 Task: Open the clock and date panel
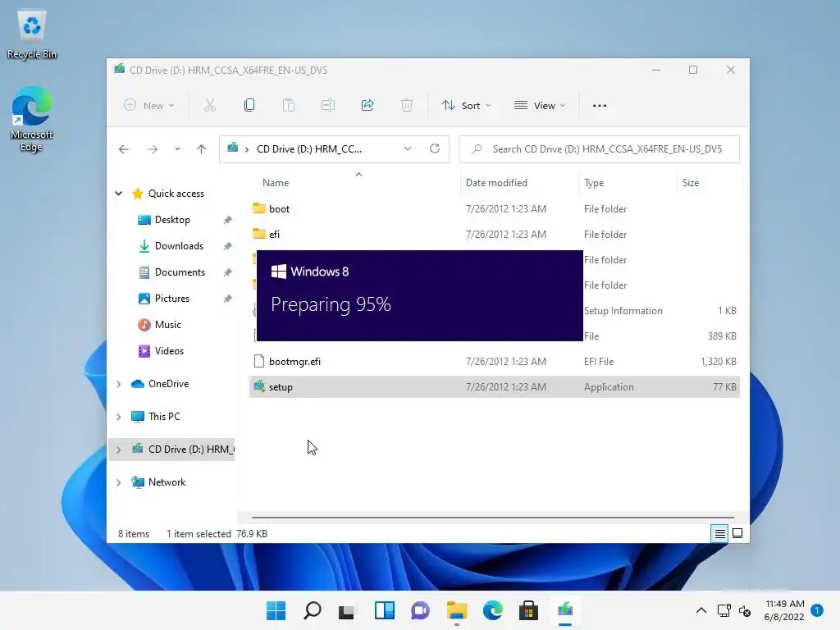(x=784, y=610)
